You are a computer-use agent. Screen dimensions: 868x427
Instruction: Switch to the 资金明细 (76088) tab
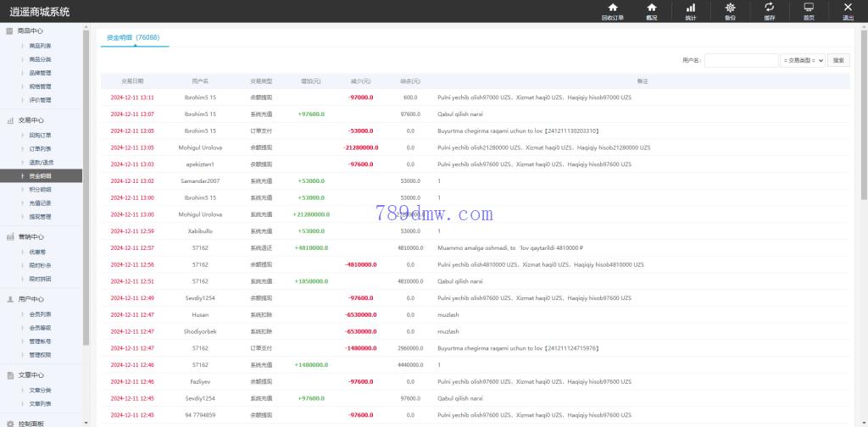133,38
